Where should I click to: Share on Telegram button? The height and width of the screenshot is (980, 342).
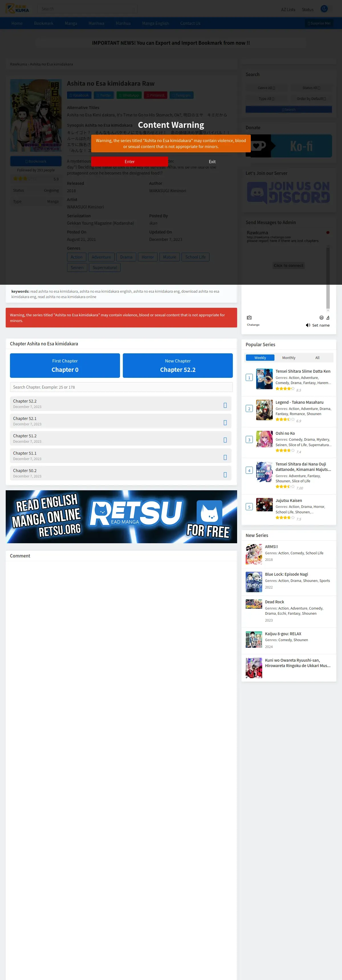(182, 95)
